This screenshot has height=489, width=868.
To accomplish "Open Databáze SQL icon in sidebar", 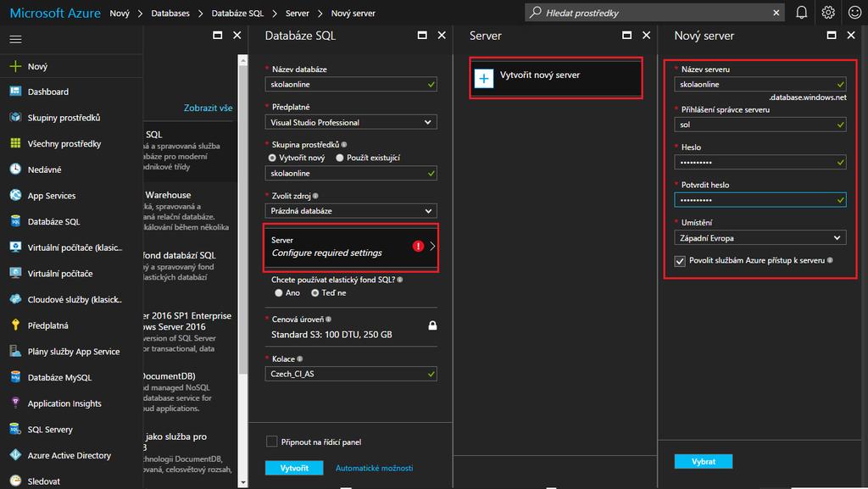I will click(15, 221).
